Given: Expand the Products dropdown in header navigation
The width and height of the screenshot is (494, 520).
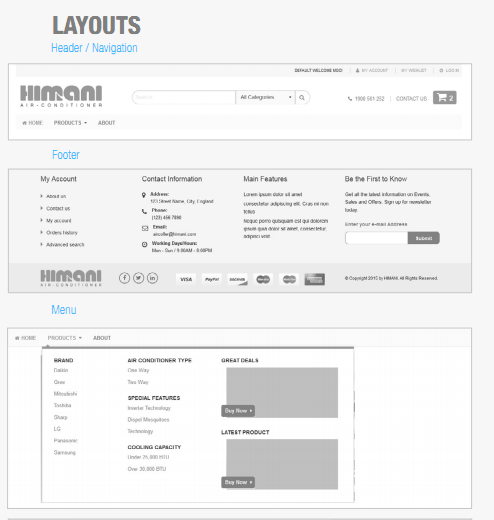Looking at the screenshot, I should [x=70, y=123].
